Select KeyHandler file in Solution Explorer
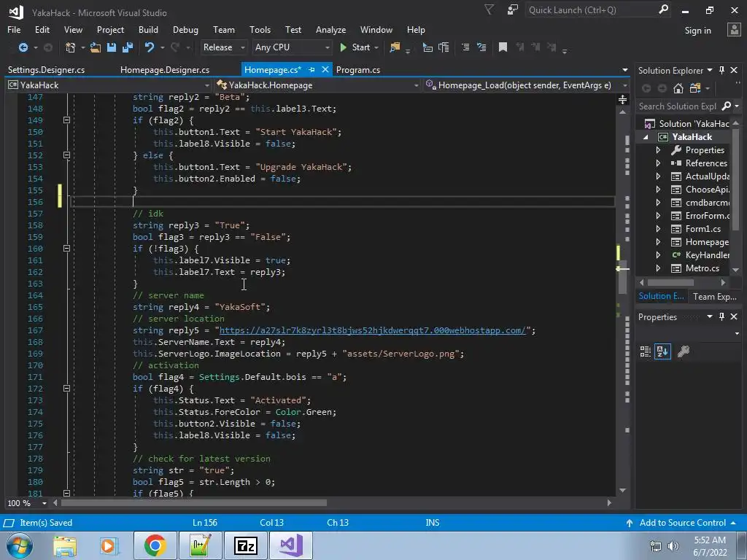 (707, 254)
